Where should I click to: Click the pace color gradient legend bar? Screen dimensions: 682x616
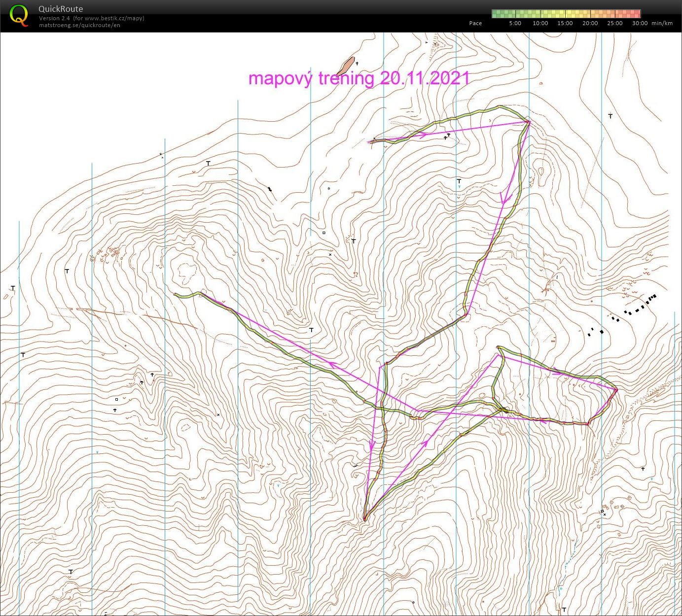pos(566,14)
